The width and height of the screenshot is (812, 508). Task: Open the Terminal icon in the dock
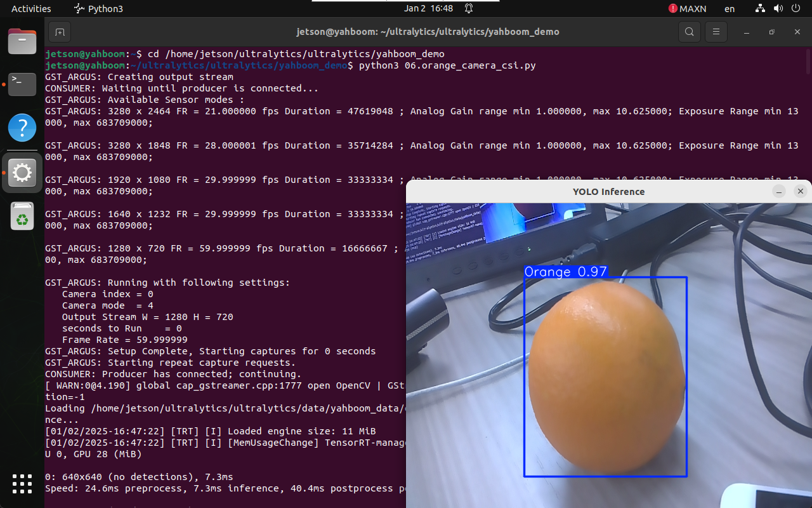22,84
